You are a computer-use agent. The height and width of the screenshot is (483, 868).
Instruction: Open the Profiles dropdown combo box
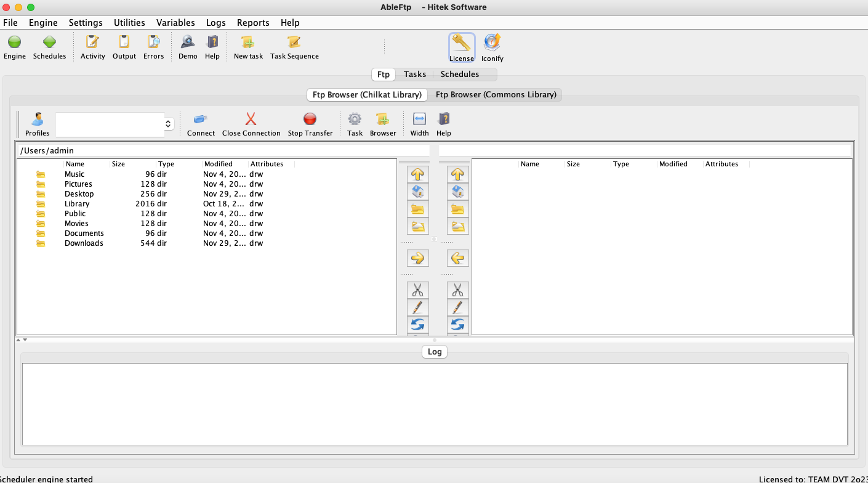[x=115, y=124]
